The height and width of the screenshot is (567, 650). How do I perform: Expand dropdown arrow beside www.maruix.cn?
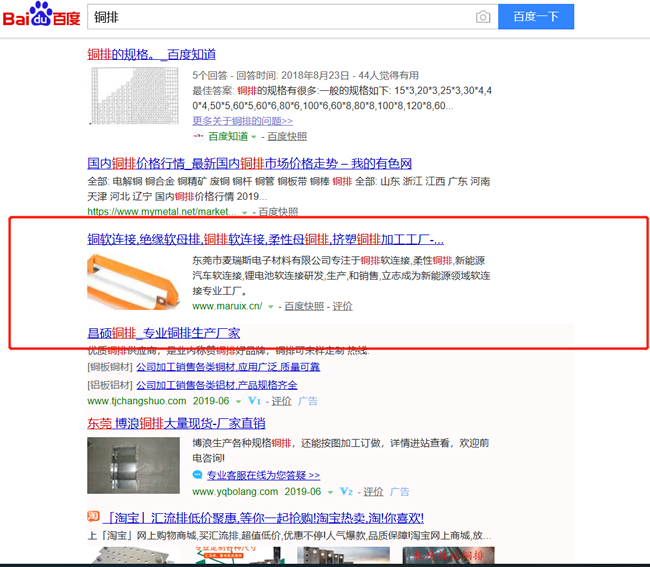271,307
